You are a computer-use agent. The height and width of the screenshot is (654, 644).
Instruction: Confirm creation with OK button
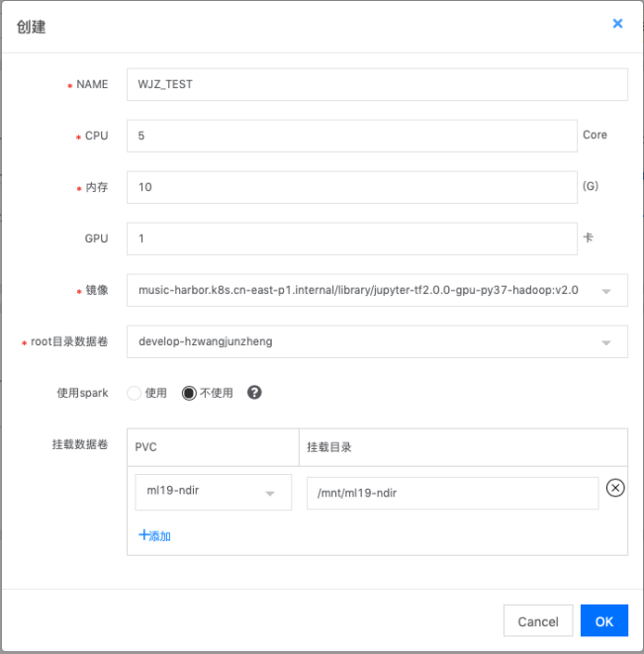coord(603,621)
